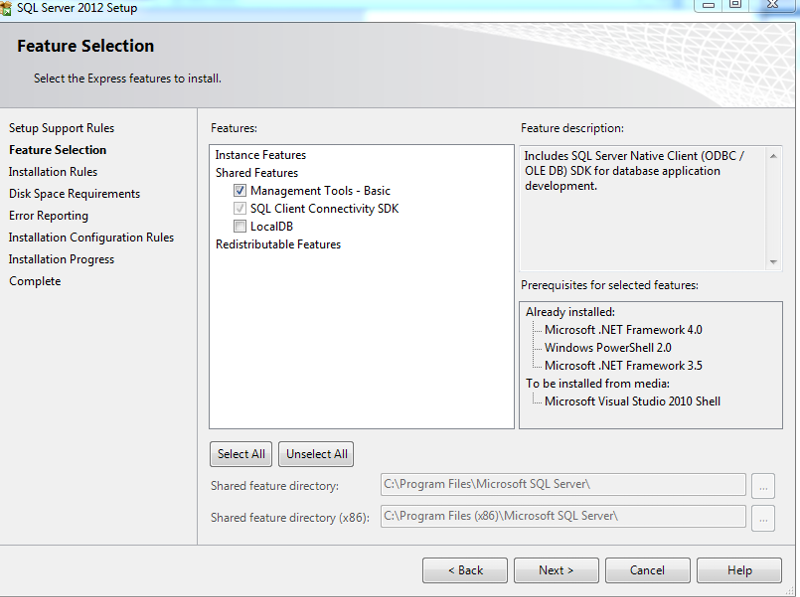This screenshot has width=800, height=597.
Task: Enable the LocalDB checkbox
Action: pyautogui.click(x=239, y=227)
